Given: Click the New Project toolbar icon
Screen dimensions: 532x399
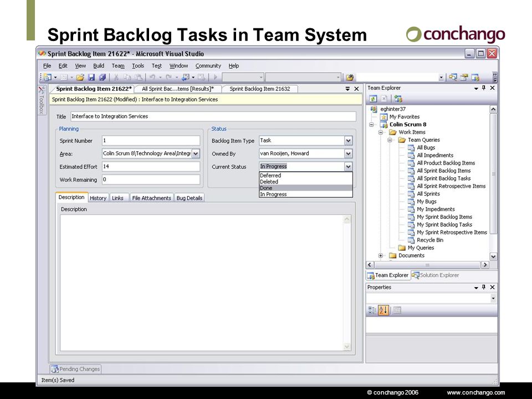Looking at the screenshot, I should tap(48, 78).
